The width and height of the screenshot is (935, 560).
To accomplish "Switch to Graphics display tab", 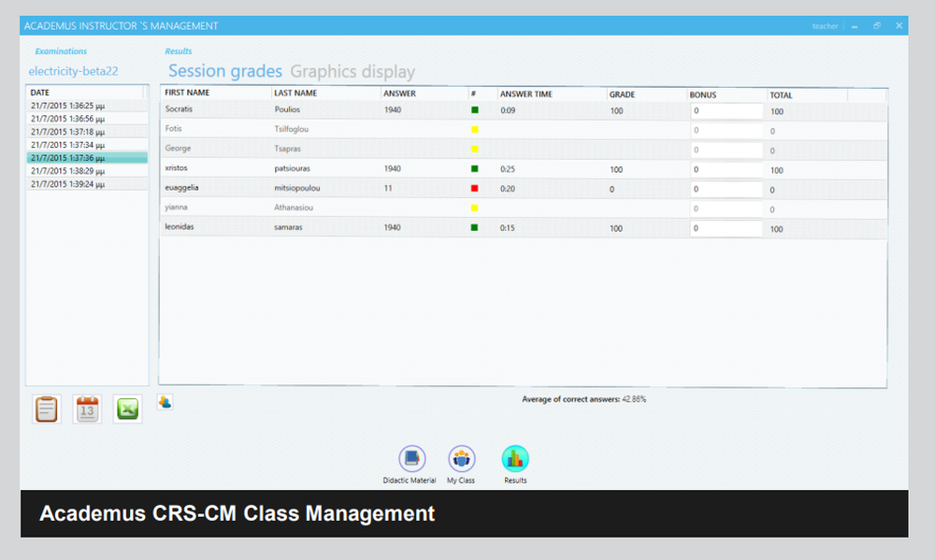I will pos(352,72).
